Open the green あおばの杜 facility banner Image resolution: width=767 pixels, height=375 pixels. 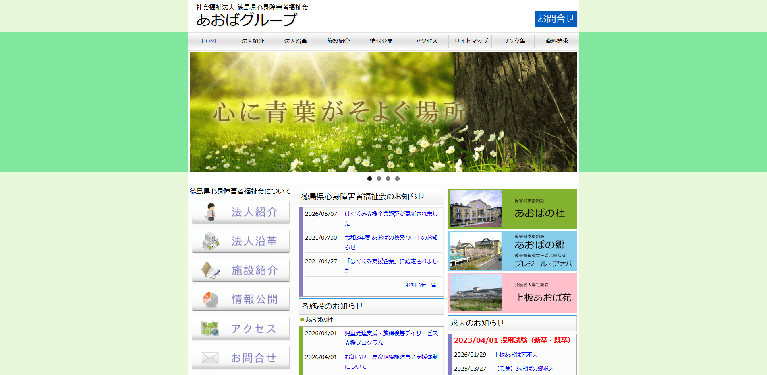[513, 209]
